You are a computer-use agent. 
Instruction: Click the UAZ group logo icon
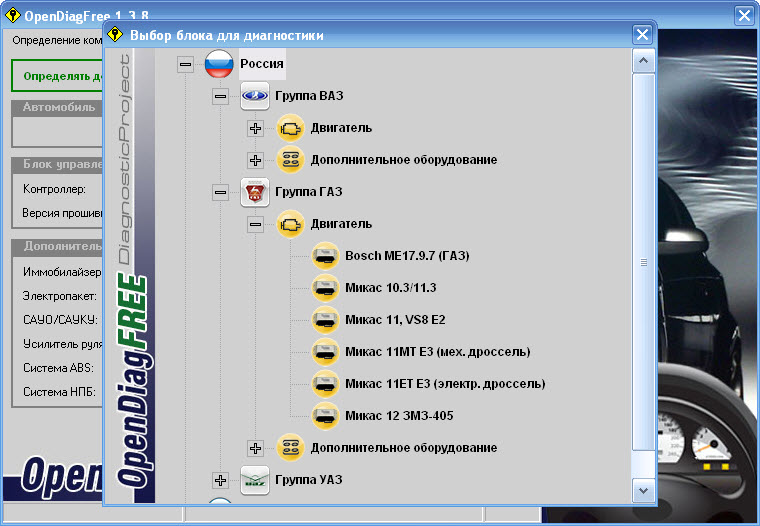255,480
